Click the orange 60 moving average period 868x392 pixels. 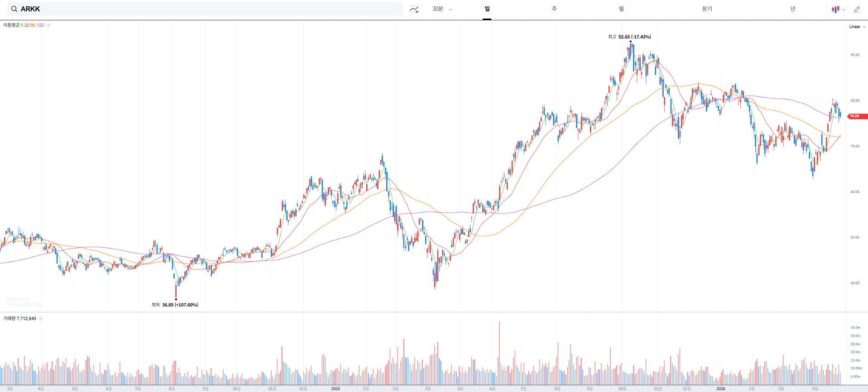pos(33,25)
